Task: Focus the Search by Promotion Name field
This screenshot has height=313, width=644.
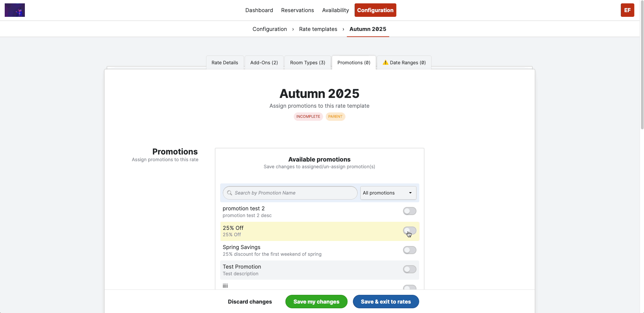Action: coord(290,193)
